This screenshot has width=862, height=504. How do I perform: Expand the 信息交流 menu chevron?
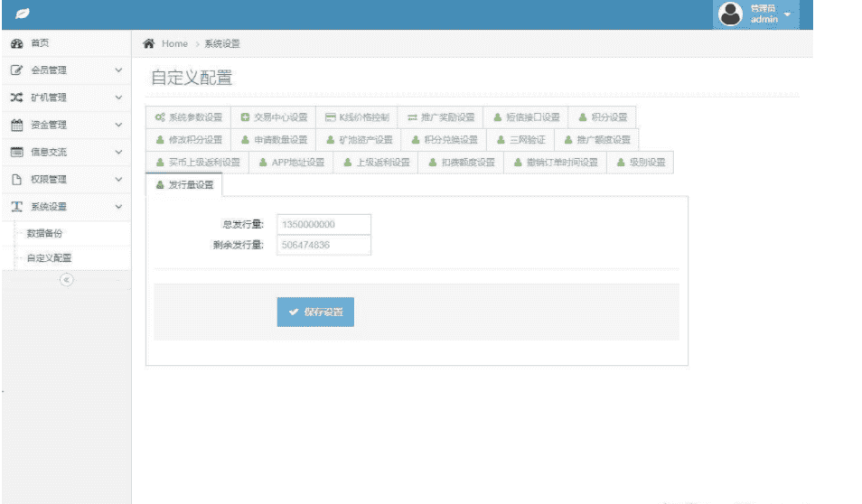point(118,152)
